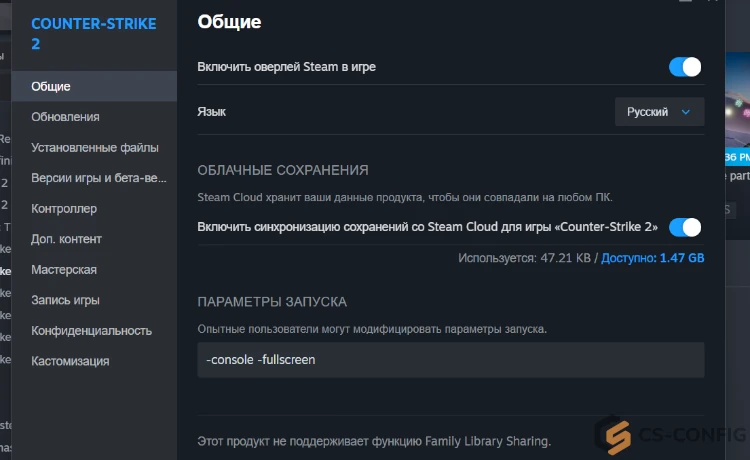Open the Запись игры section
The width and height of the screenshot is (750, 460).
65,300
